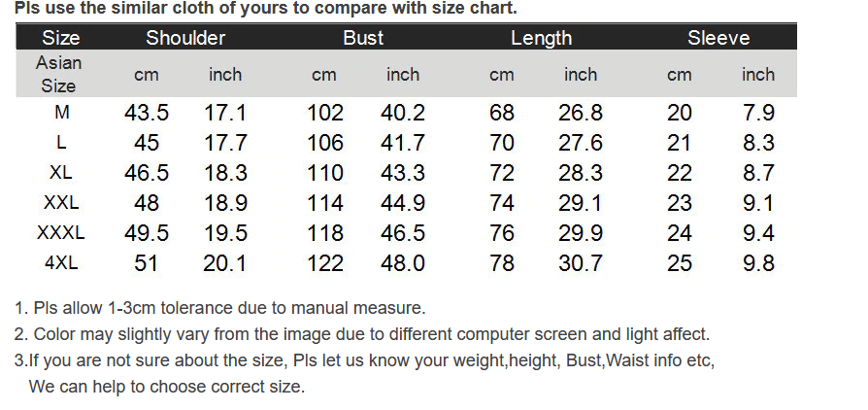
Task: Click the Shoulder column header
Action: pos(185,38)
